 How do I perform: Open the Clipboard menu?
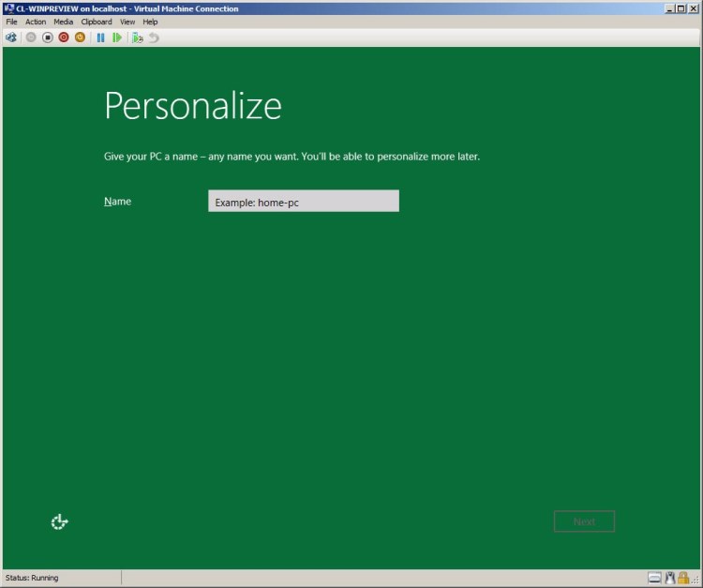[97, 22]
